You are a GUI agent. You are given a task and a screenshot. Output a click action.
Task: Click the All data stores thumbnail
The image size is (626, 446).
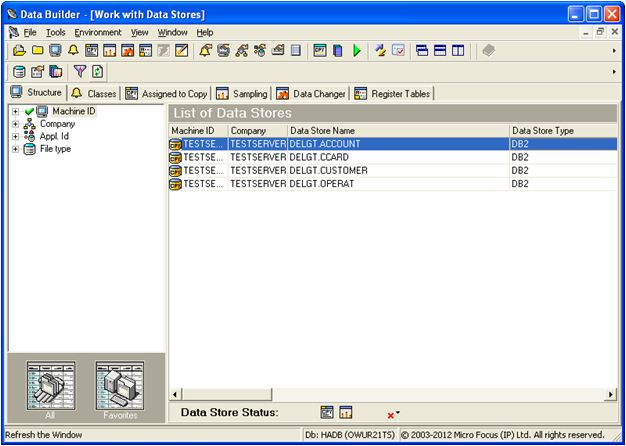(50, 387)
